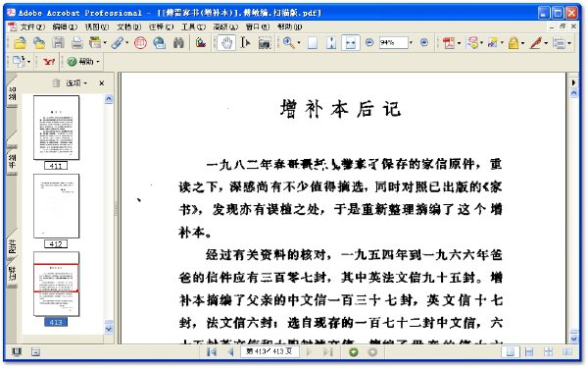Go to first page button in status bar

coord(212,352)
